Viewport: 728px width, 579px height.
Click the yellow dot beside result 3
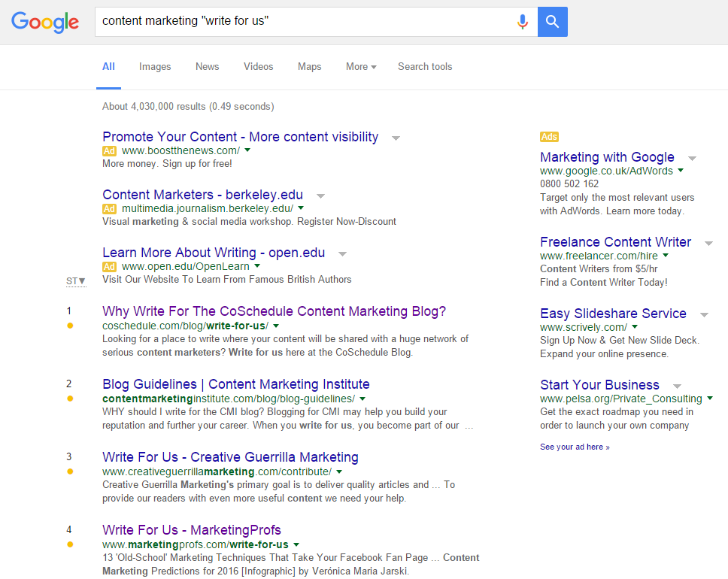coord(70,471)
